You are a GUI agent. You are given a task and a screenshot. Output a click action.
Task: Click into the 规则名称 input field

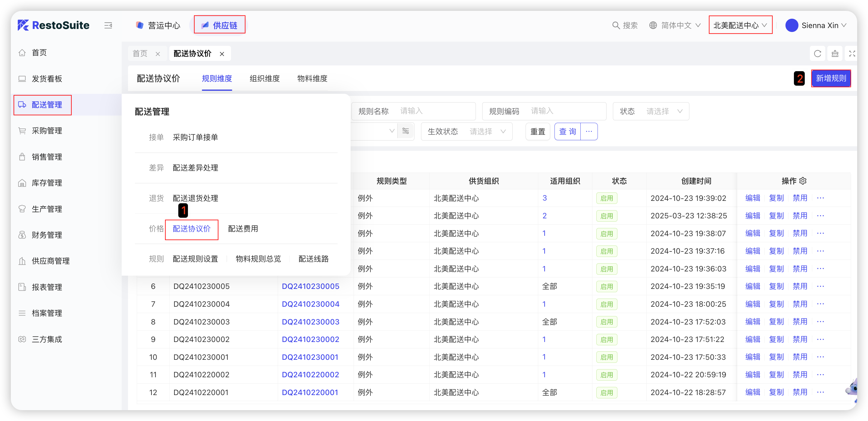435,111
